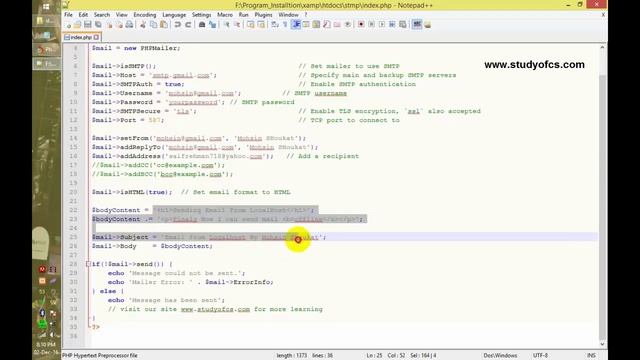Viewport: 640px width, 360px height.
Task: Open the Edit menu
Action: tap(83, 15)
